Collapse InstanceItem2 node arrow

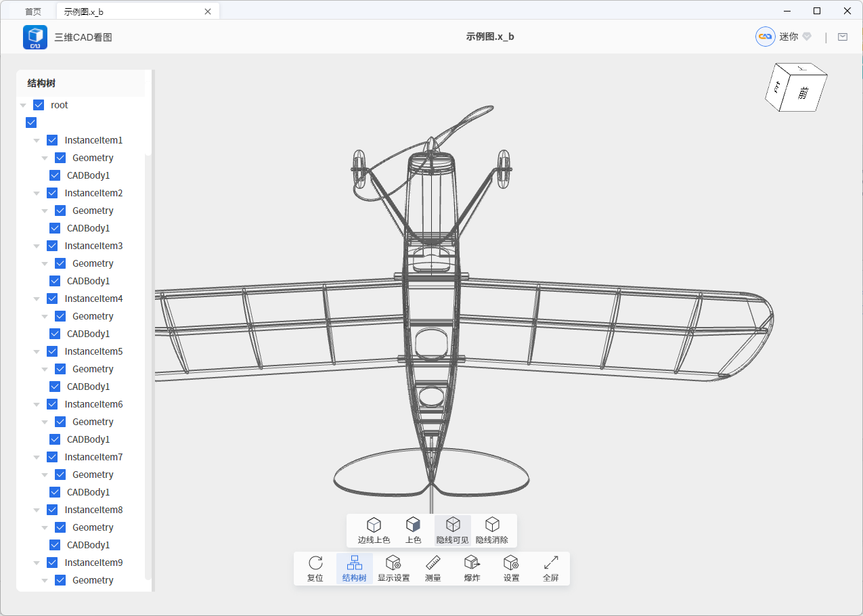[x=37, y=194]
